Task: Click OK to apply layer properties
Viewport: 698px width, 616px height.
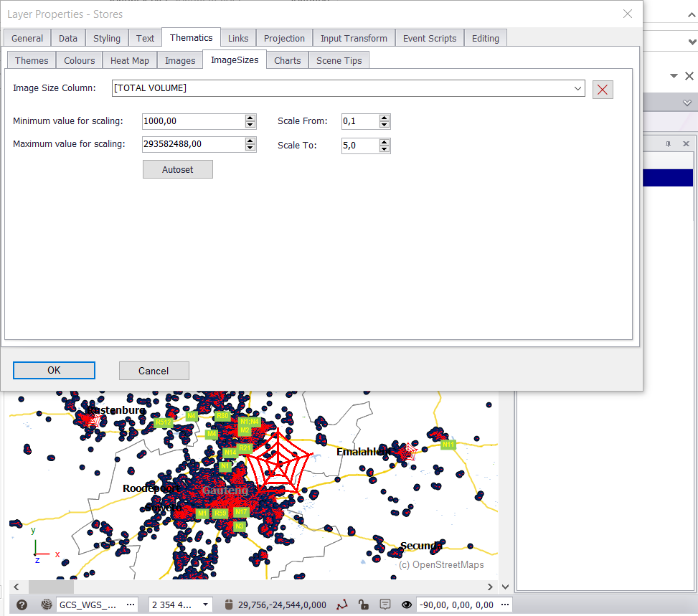Action: tap(54, 370)
